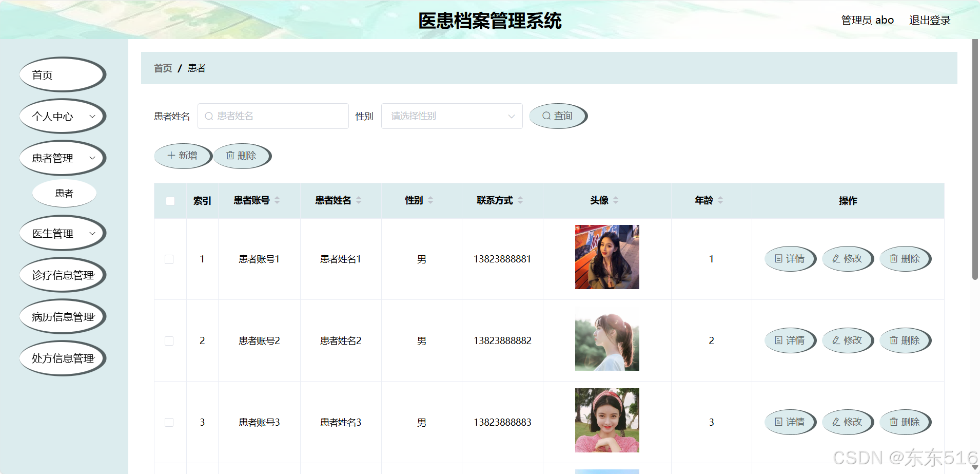The width and height of the screenshot is (980, 474).
Task: Sort by 性别 column sort arrows
Action: 430,200
